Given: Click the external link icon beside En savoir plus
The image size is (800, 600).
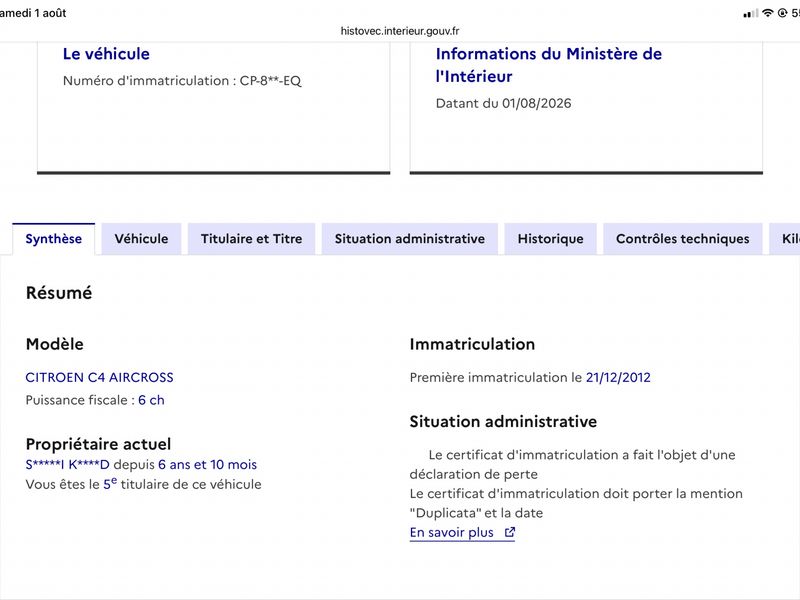Looking at the screenshot, I should (x=510, y=532).
